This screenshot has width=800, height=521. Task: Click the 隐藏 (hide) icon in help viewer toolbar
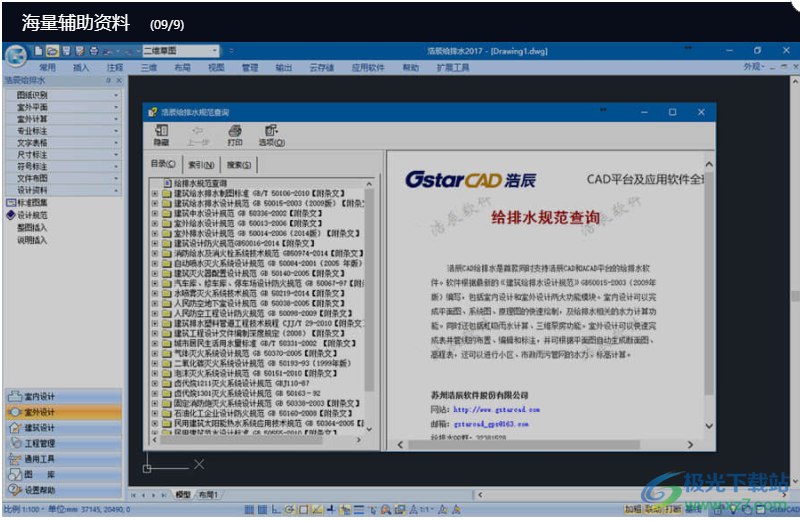(x=161, y=135)
